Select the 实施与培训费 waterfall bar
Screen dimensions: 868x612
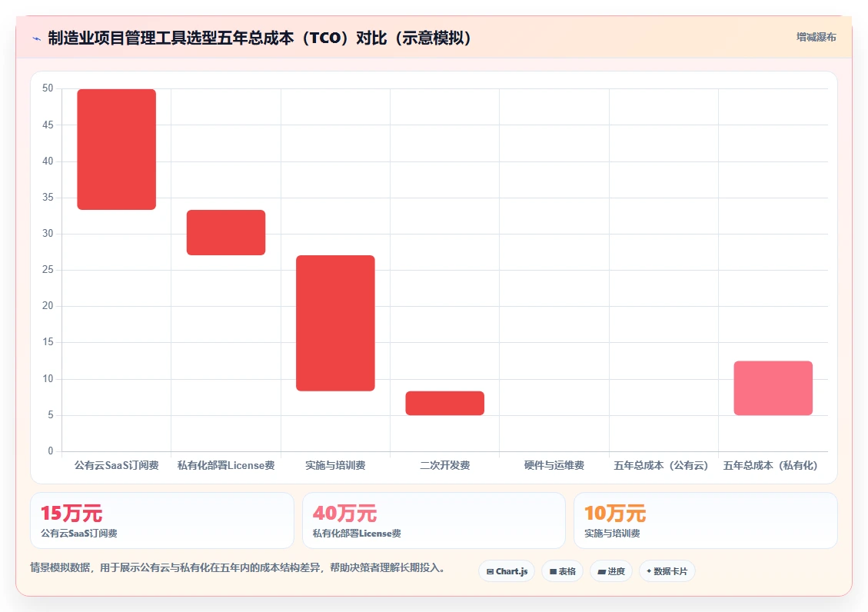[335, 323]
